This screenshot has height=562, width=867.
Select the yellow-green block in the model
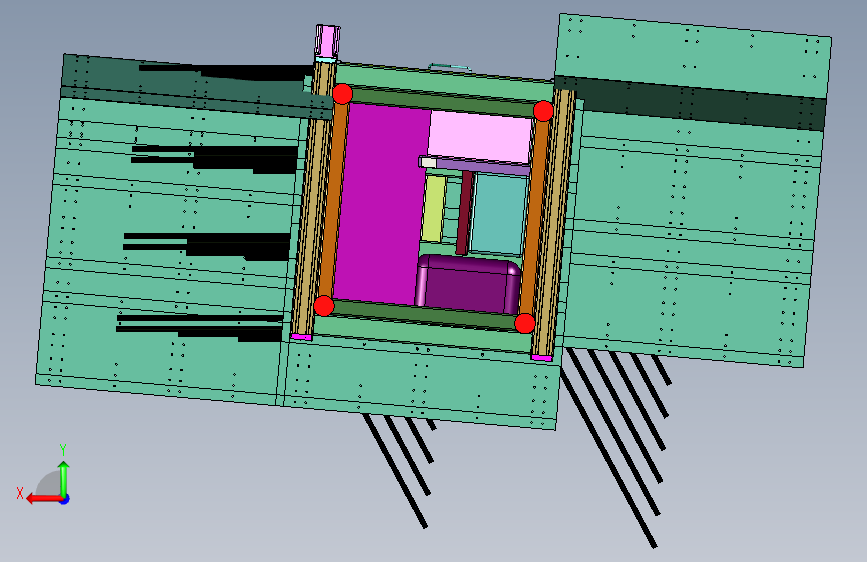[434, 209]
